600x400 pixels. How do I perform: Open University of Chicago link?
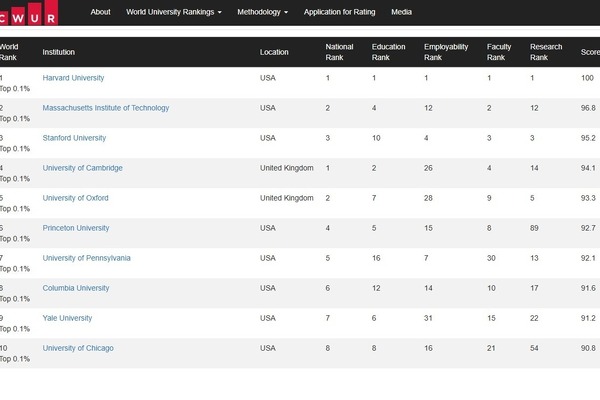[x=78, y=348]
